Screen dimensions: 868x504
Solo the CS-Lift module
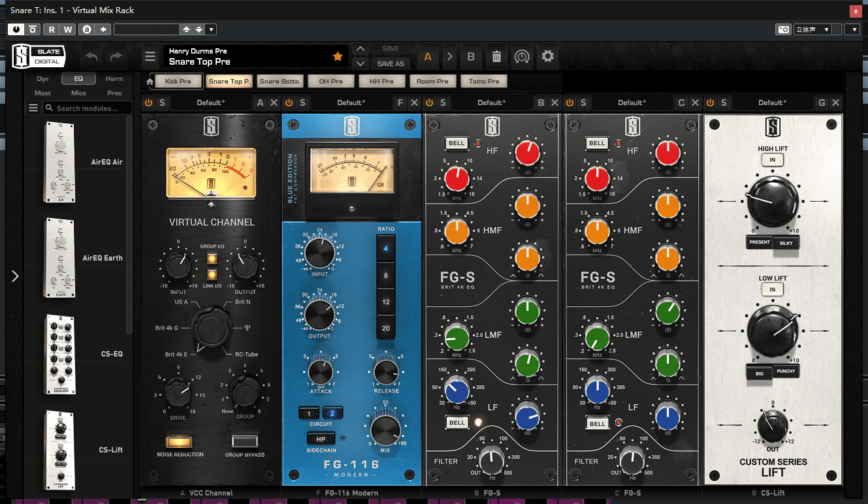tap(724, 103)
